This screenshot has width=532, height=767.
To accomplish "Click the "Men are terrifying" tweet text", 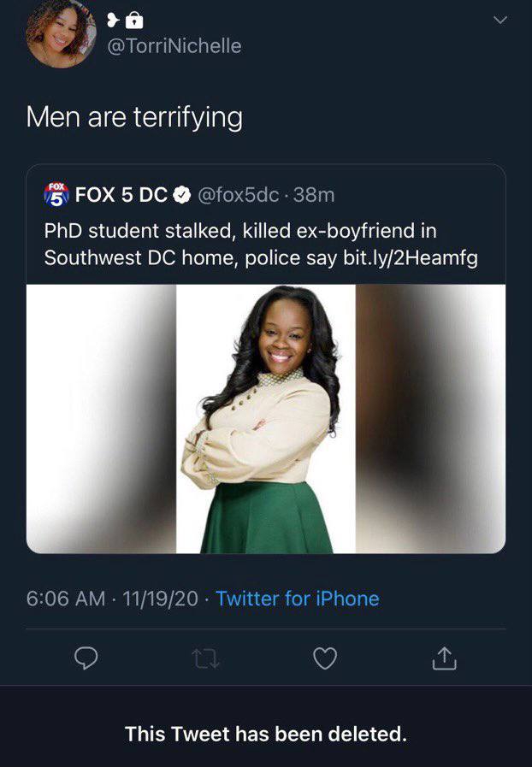I will coord(134,116).
